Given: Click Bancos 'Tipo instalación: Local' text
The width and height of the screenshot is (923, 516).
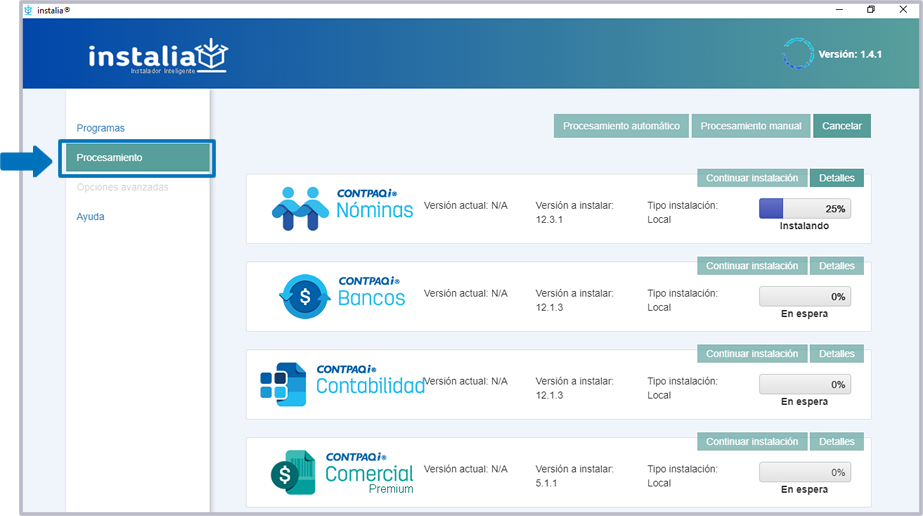Looking at the screenshot, I should [682, 300].
